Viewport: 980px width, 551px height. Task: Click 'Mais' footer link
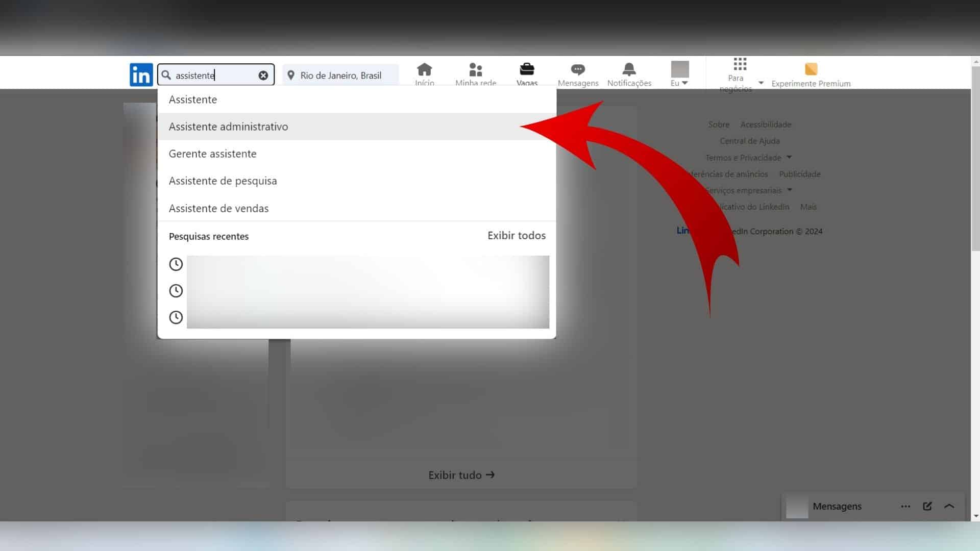808,207
